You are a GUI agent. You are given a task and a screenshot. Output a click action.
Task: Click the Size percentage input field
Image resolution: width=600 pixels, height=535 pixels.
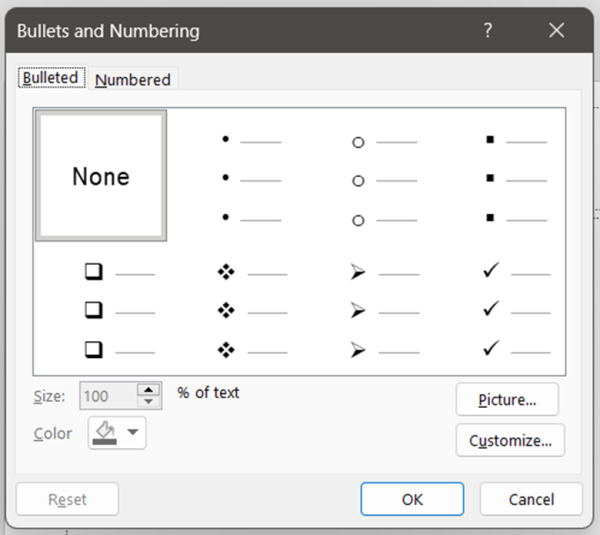point(105,396)
